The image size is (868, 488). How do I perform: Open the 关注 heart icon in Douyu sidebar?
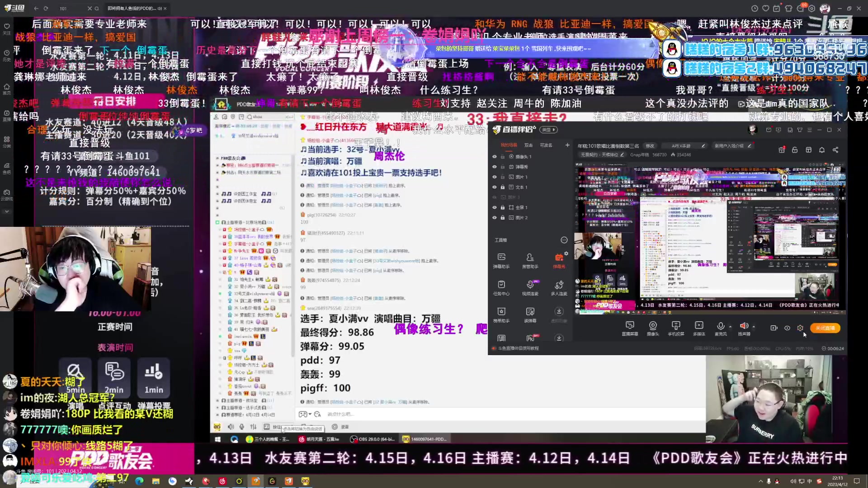coord(7,29)
